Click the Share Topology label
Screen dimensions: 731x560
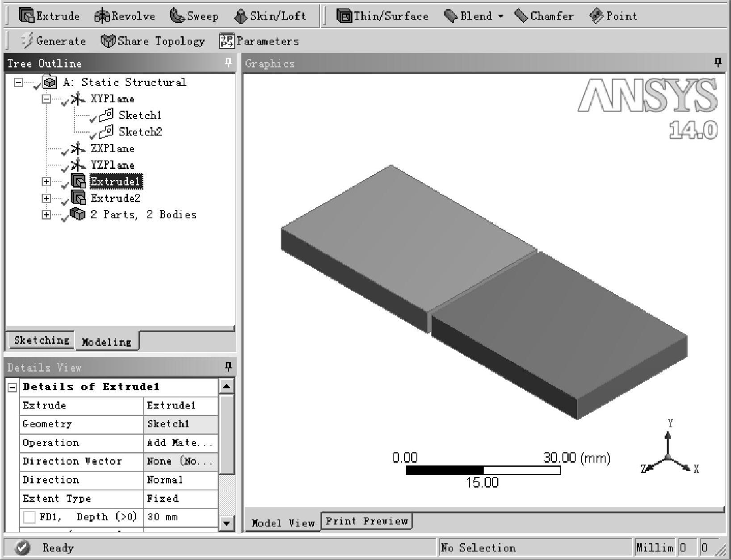pos(161,41)
